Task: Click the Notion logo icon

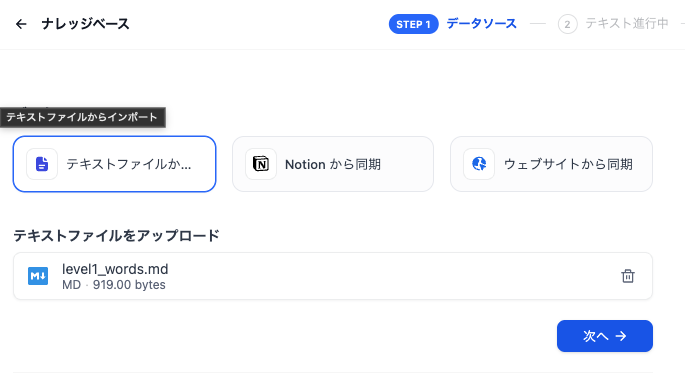Action: coord(261,164)
